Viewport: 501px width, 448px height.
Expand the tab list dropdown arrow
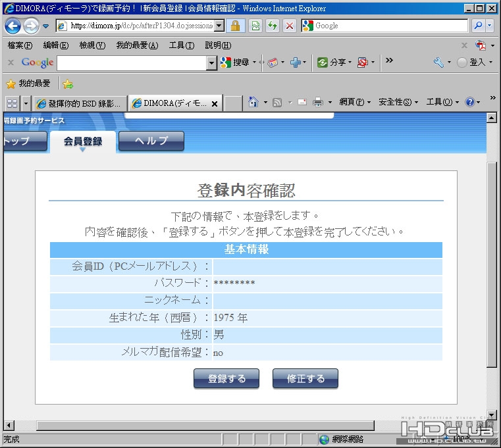(x=26, y=103)
